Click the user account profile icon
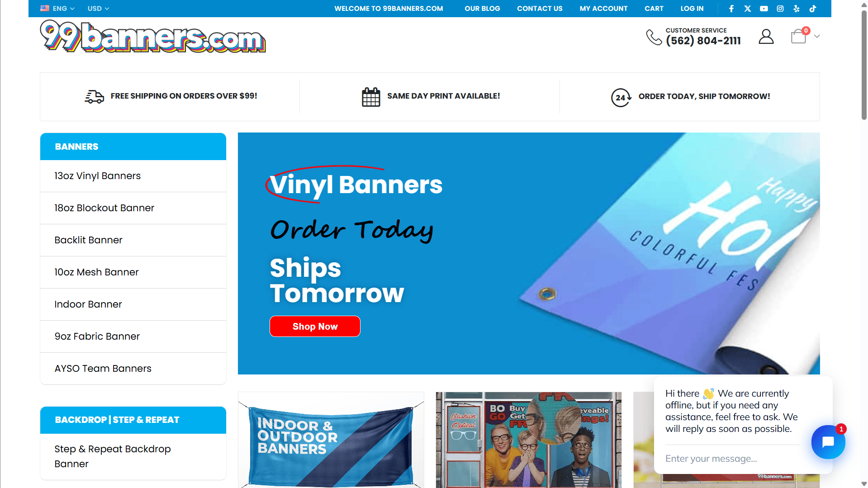The height and width of the screenshot is (488, 868). pyautogui.click(x=766, y=37)
